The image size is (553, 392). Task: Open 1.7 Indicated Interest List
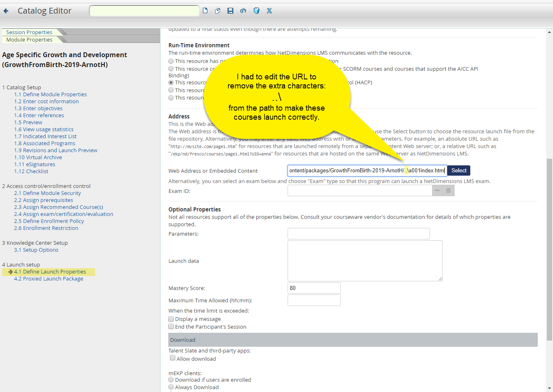click(45, 136)
